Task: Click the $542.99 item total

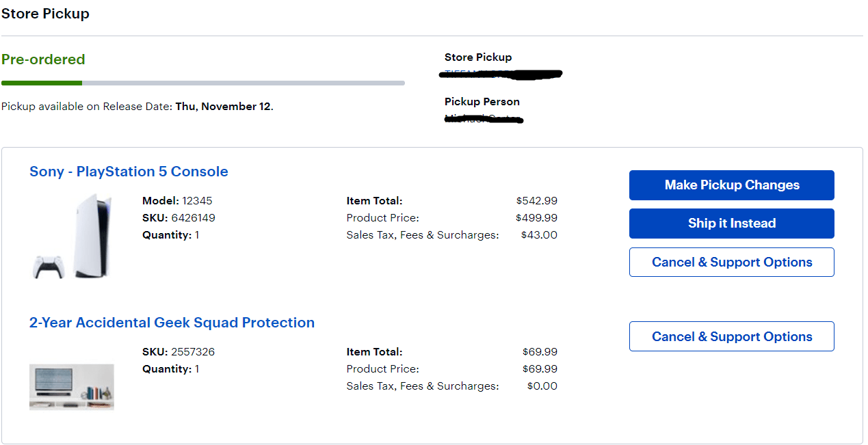Action: (537, 201)
